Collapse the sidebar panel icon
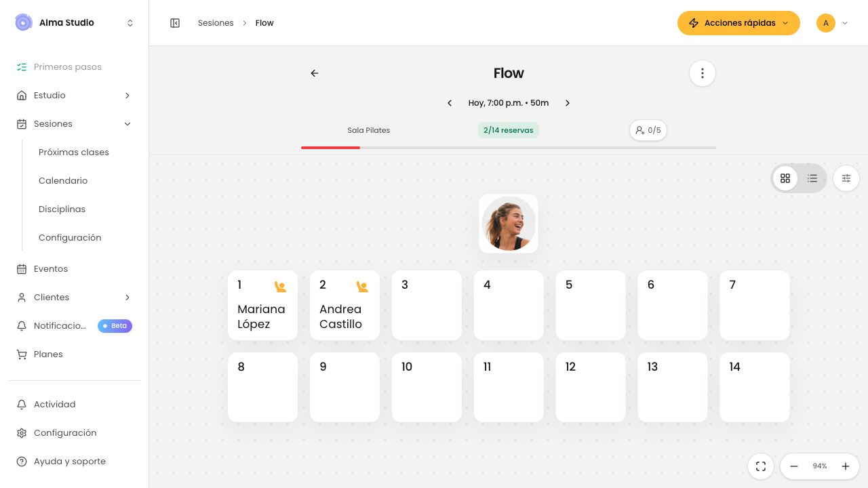868x488 pixels. (175, 23)
